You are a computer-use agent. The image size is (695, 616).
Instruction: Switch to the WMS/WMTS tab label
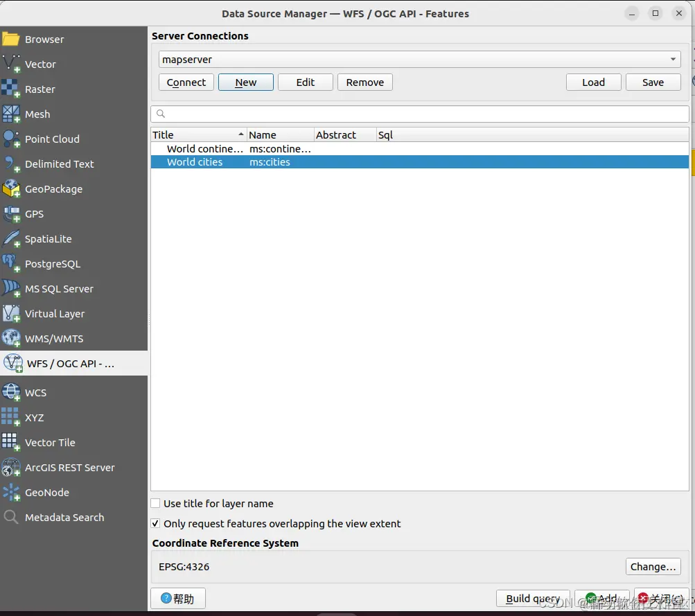pos(54,339)
